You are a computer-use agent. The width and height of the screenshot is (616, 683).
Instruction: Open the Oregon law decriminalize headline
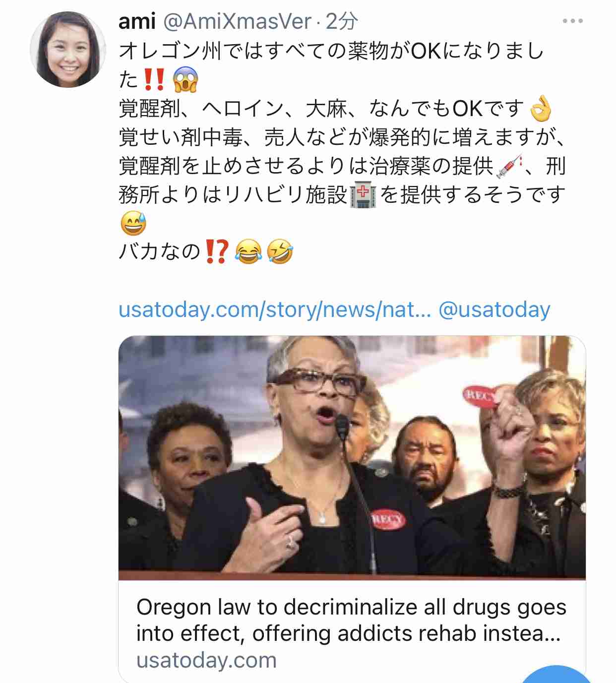tap(351, 620)
